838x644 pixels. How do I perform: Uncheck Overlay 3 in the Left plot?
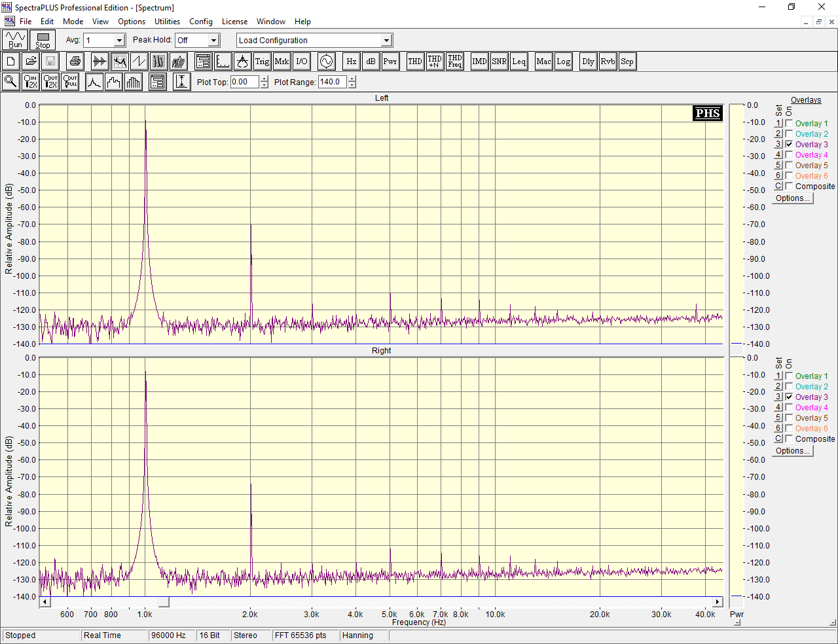click(789, 144)
